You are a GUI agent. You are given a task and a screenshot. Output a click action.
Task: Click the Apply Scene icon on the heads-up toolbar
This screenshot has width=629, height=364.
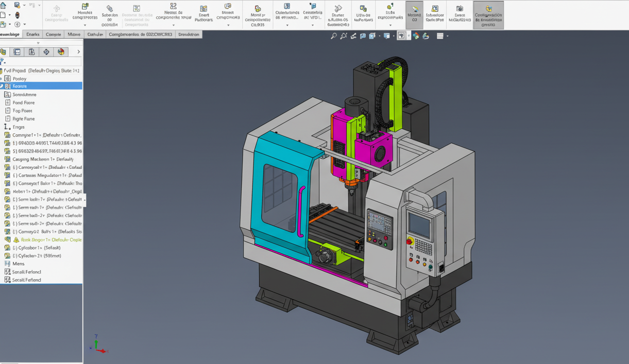point(426,36)
